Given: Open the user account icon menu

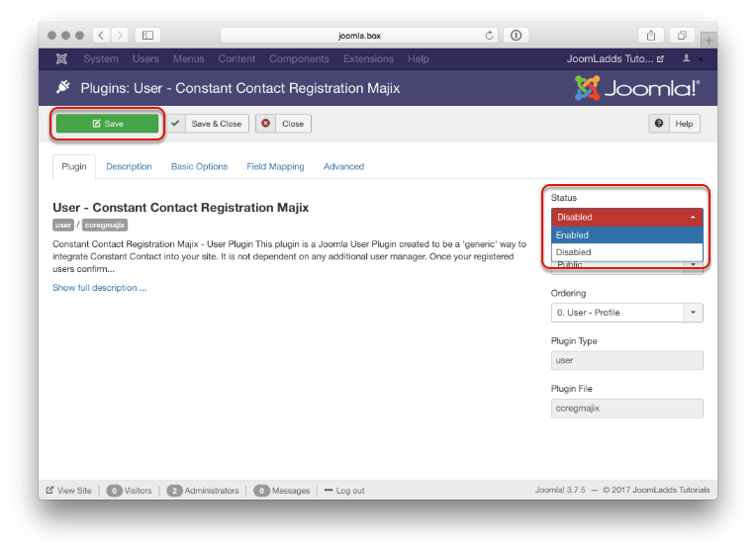Looking at the screenshot, I should click(686, 58).
